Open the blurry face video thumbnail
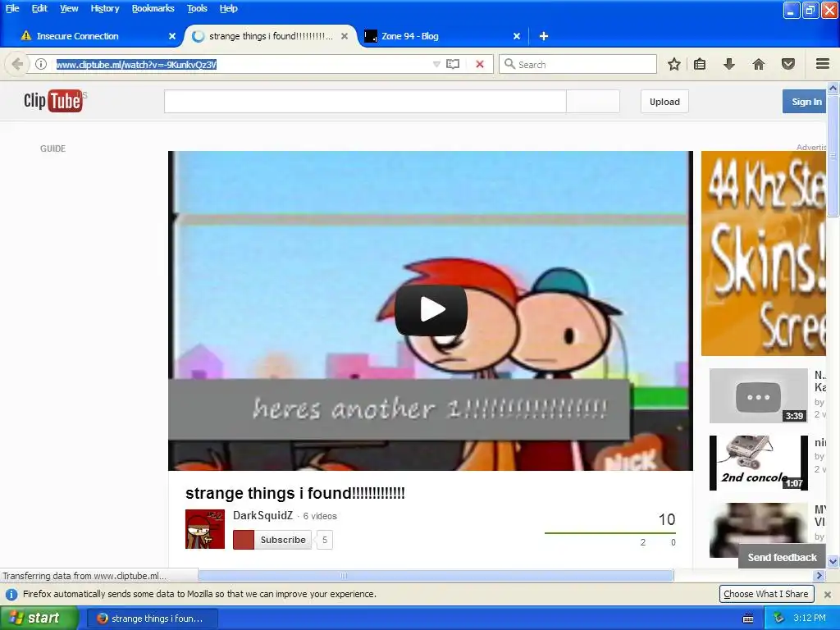This screenshot has height=630, width=840. pyautogui.click(x=759, y=531)
